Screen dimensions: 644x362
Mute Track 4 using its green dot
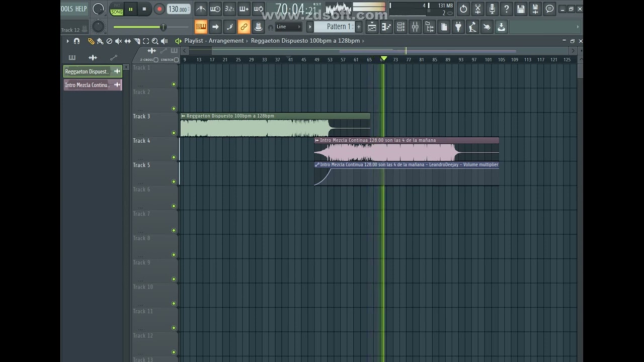coord(174,157)
